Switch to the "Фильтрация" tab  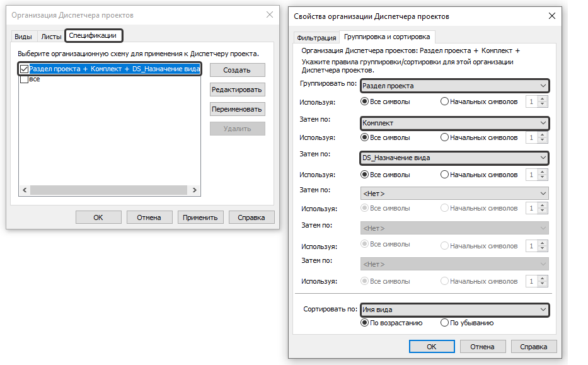pyautogui.click(x=316, y=38)
